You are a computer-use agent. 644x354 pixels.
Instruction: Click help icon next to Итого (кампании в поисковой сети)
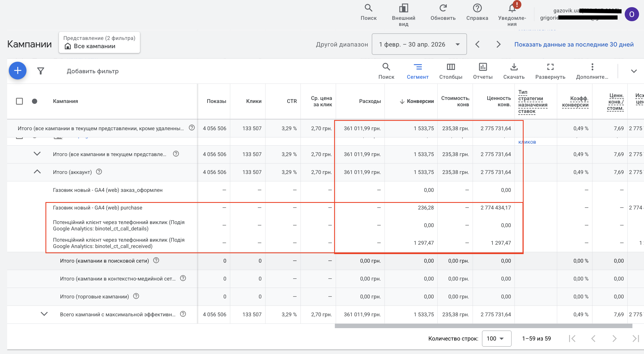point(156,260)
